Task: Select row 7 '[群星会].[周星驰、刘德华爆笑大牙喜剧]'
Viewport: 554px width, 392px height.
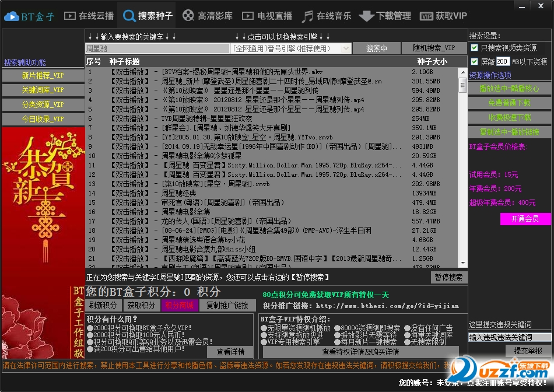Action: (x=272, y=128)
